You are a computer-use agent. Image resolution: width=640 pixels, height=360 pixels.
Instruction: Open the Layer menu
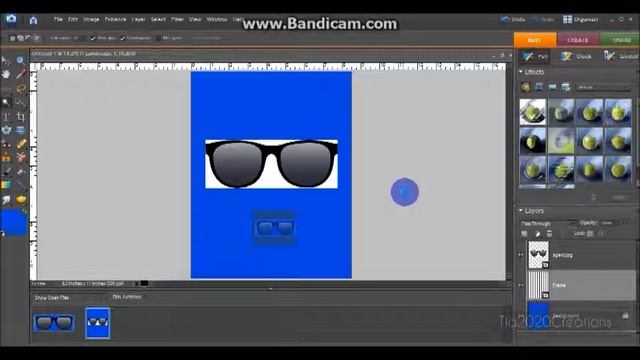(x=138, y=19)
